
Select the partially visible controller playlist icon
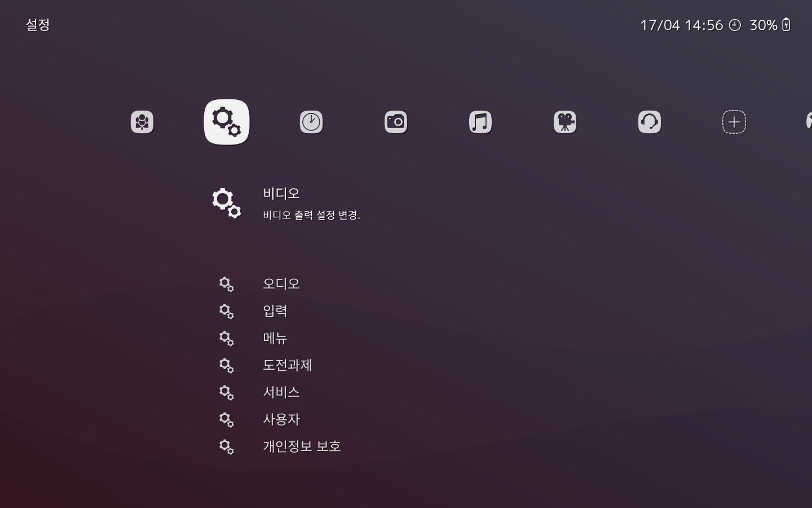pos(808,122)
